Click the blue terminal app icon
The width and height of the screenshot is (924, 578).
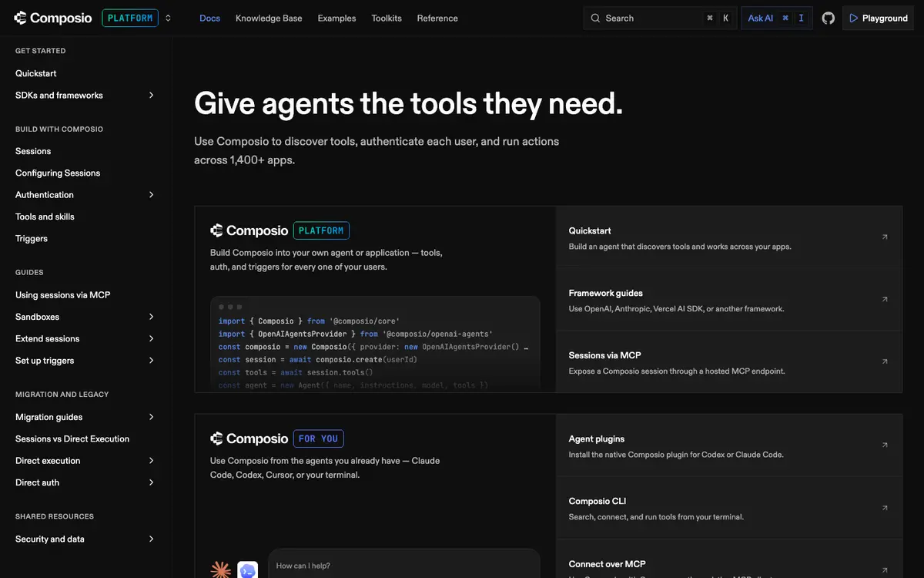tap(248, 570)
